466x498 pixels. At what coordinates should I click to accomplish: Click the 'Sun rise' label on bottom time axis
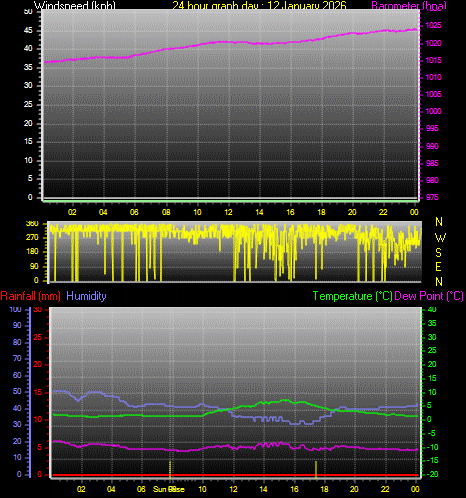pyautogui.click(x=169, y=489)
